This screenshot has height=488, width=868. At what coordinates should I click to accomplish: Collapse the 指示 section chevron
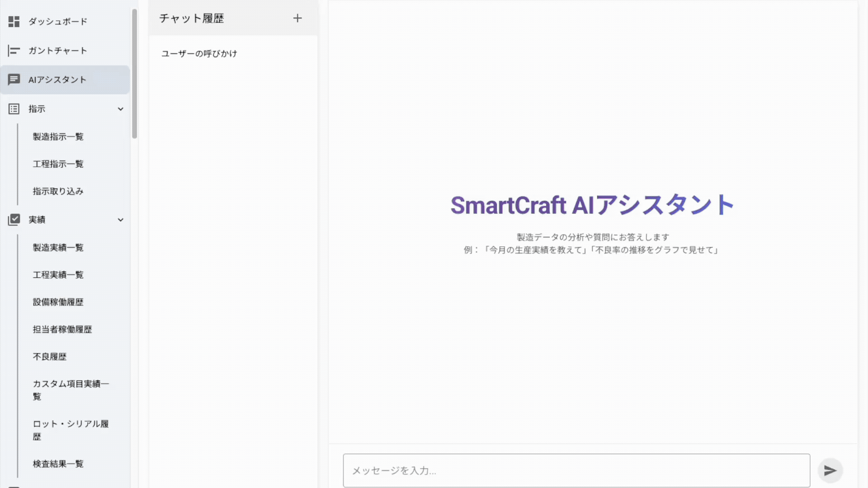click(121, 109)
